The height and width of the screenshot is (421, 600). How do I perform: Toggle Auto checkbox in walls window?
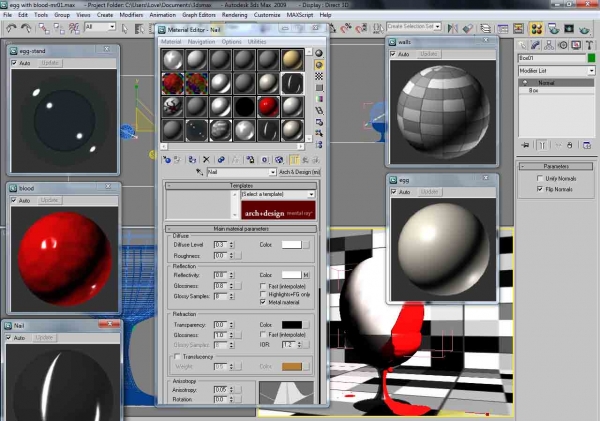pyautogui.click(x=393, y=54)
